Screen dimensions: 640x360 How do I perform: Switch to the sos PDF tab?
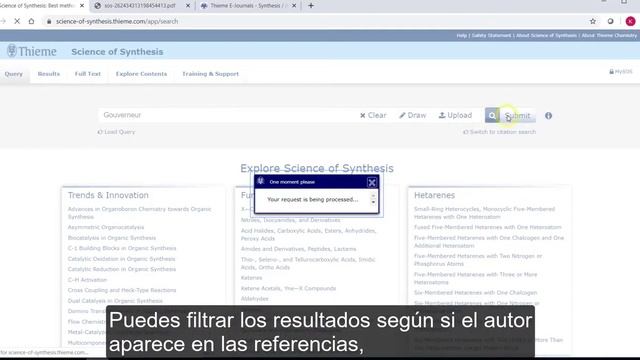(140, 6)
